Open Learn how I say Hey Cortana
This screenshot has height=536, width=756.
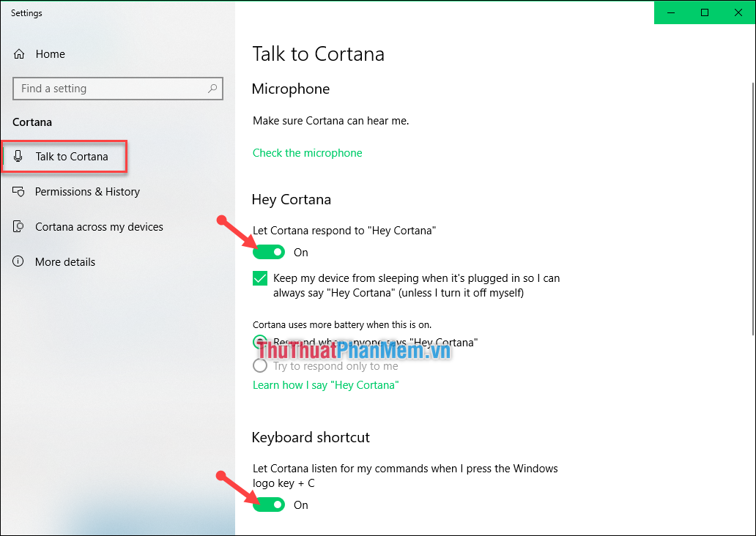coord(325,384)
